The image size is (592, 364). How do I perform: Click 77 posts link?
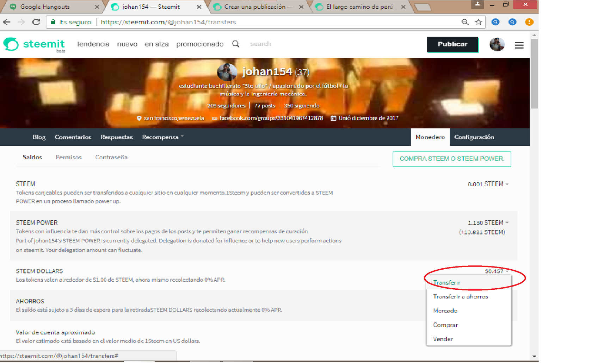pyautogui.click(x=265, y=106)
